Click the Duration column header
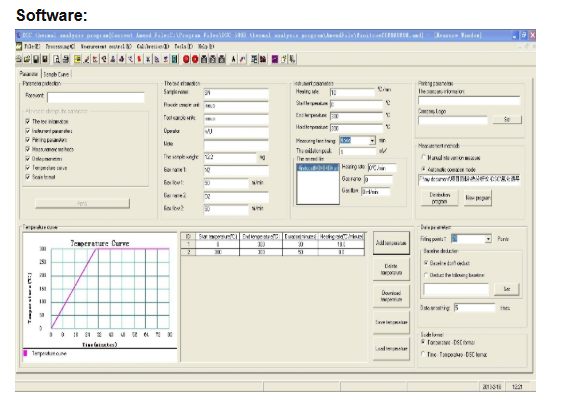The image size is (569, 405). click(300, 237)
